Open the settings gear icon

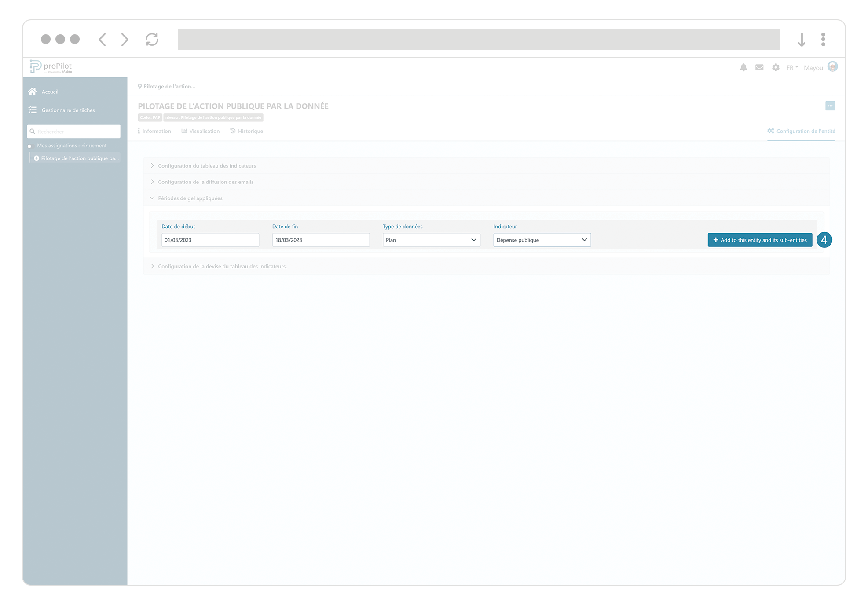click(776, 67)
